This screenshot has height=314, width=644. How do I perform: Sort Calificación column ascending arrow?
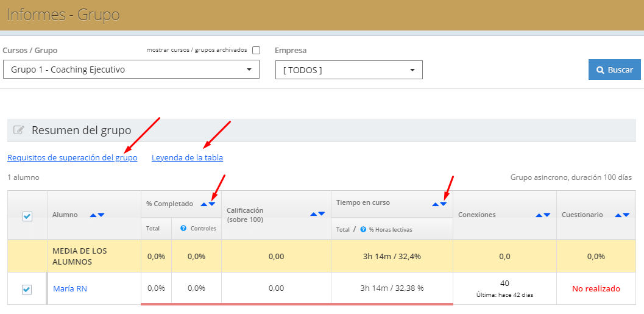pyautogui.click(x=314, y=214)
